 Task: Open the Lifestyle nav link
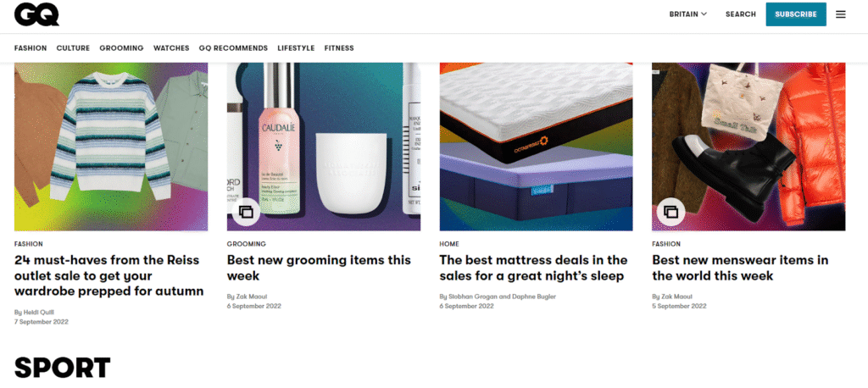(296, 48)
